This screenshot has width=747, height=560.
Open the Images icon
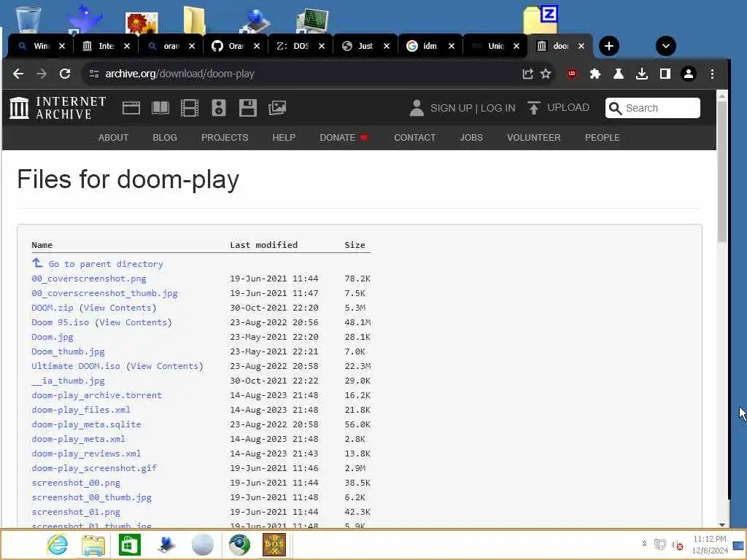tap(277, 108)
